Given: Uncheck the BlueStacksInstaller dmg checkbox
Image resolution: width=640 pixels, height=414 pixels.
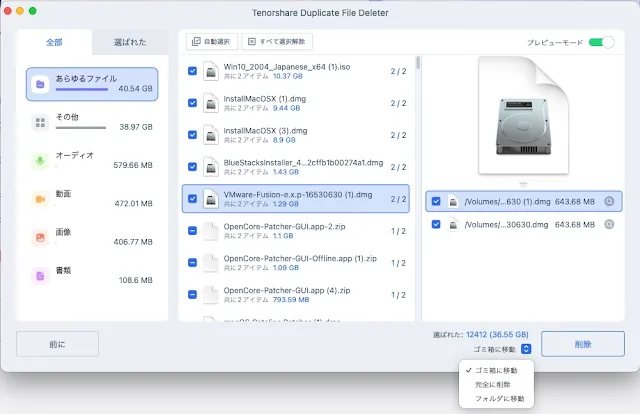Looking at the screenshot, I should [x=192, y=167].
